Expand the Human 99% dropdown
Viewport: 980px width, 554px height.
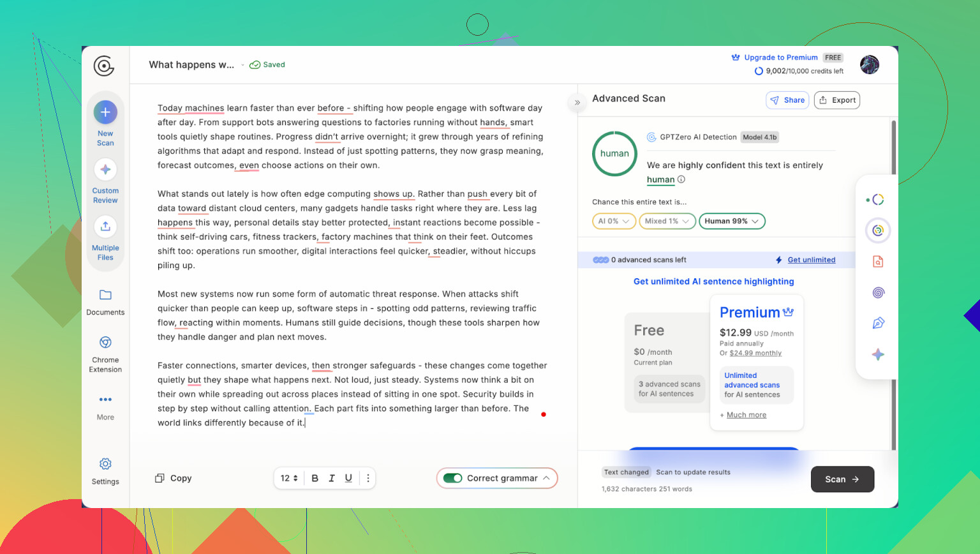coord(732,221)
